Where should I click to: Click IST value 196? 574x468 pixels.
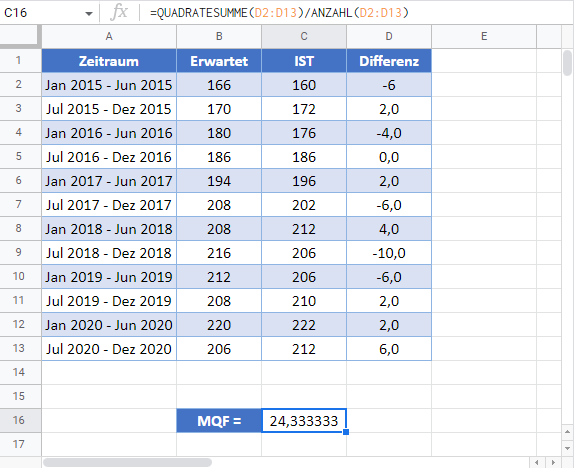(304, 181)
